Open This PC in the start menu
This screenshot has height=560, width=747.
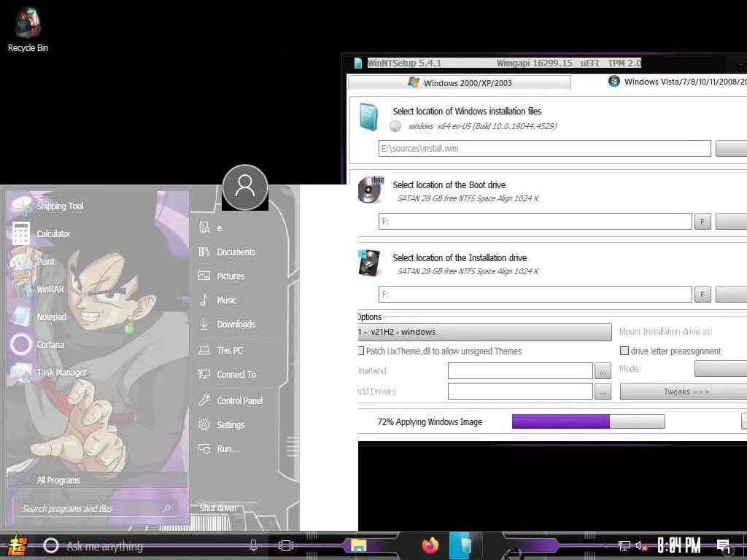pos(220,351)
